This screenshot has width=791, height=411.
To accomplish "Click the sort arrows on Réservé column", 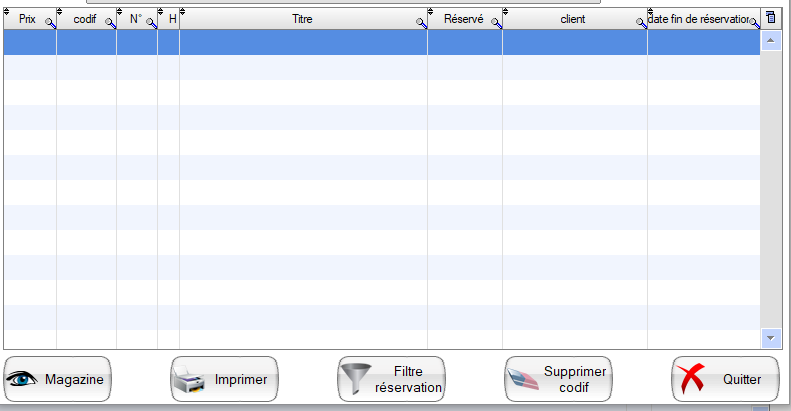I will coord(430,11).
